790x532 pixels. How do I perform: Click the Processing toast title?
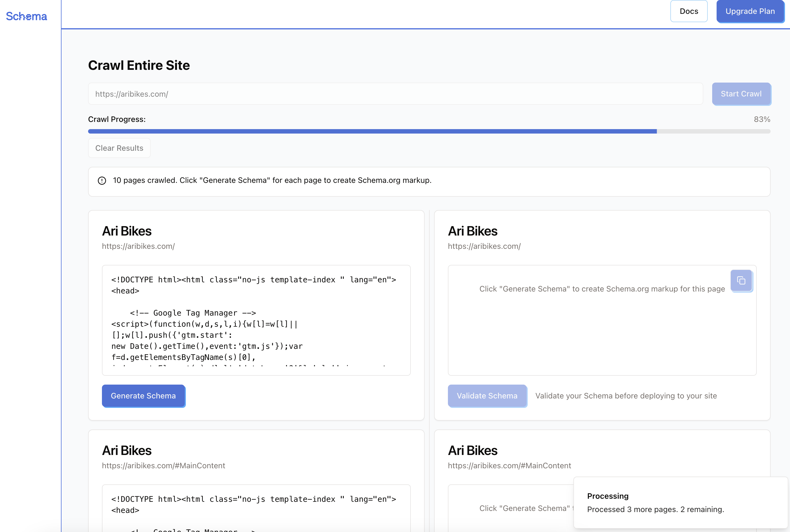click(608, 496)
